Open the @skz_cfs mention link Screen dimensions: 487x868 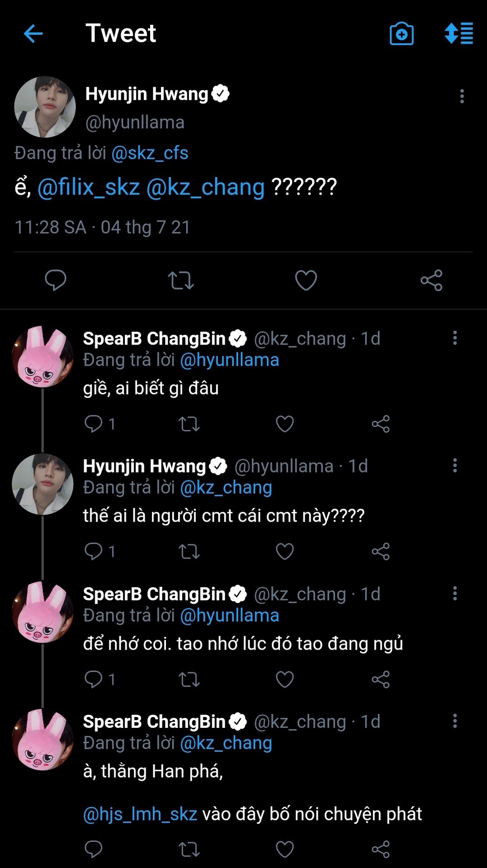(150, 153)
